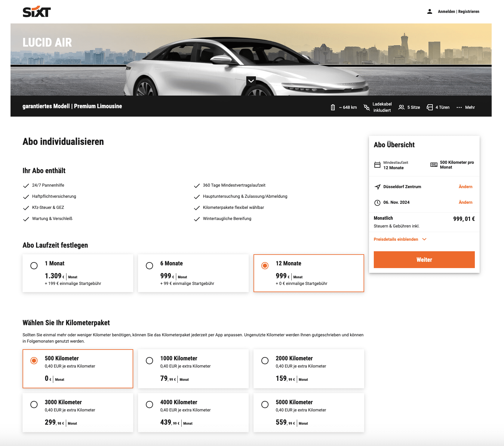
Task: Click 'garantiertes Modell | Premium Limousine' text
Action: (72, 106)
